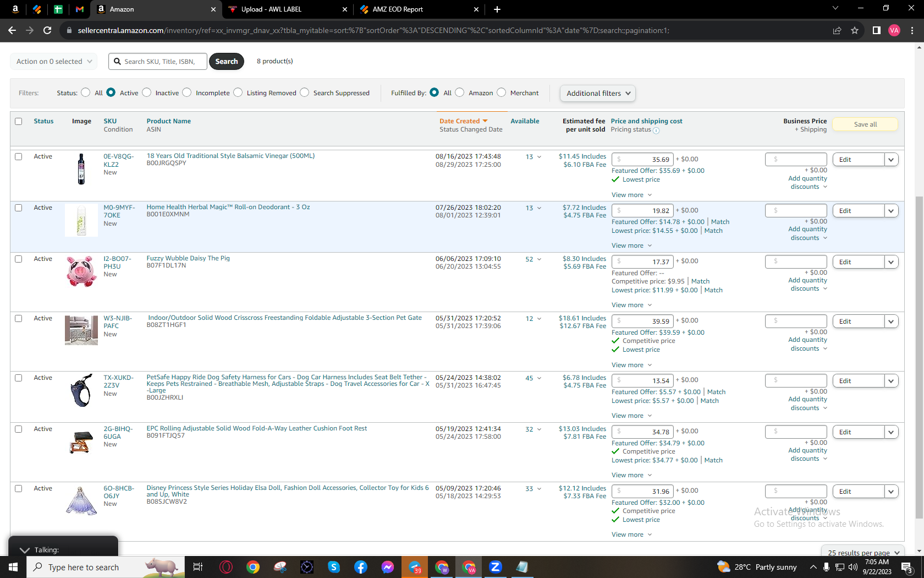Viewport: 924px width, 578px height.
Task: Open Telegram from the taskbar
Action: tap(415, 567)
